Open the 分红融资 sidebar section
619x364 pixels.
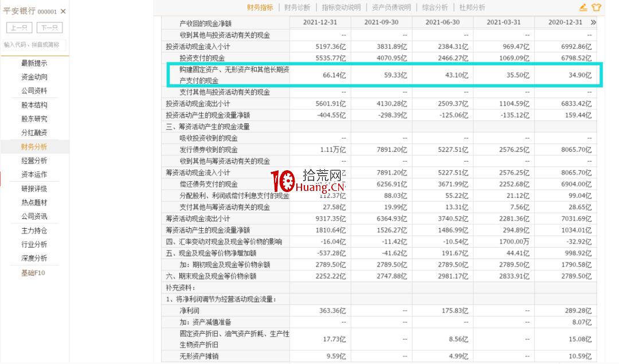pyautogui.click(x=34, y=132)
